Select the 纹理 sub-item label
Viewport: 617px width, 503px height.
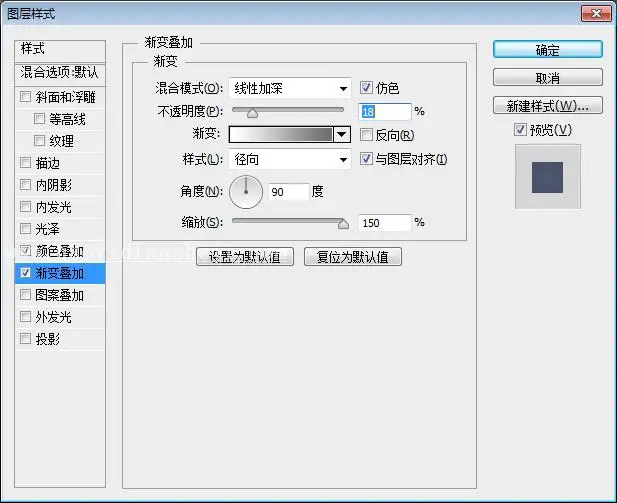61,141
